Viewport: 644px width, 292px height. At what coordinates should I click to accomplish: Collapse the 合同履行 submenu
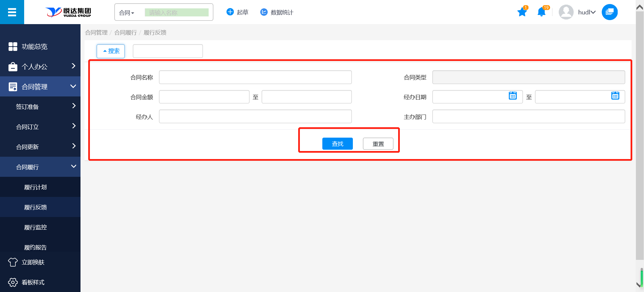tap(73, 166)
